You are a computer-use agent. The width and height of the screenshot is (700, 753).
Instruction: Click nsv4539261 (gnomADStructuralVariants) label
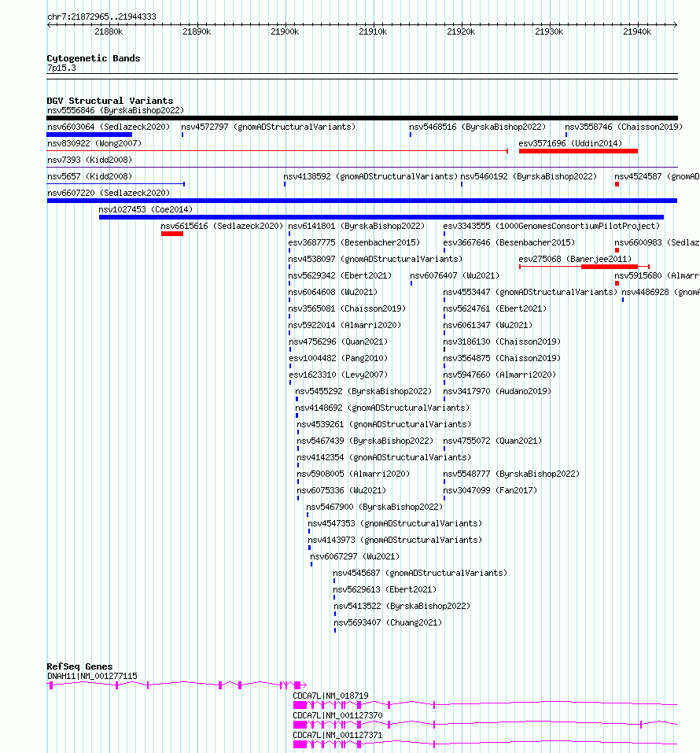point(384,424)
